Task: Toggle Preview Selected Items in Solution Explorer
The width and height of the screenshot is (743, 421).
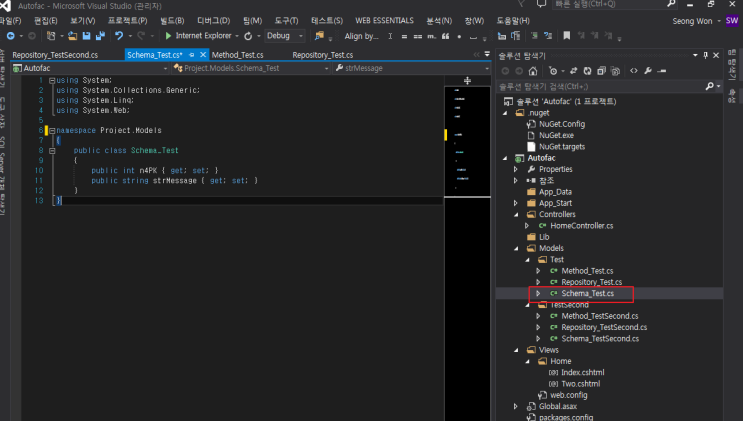Action: pos(662,71)
